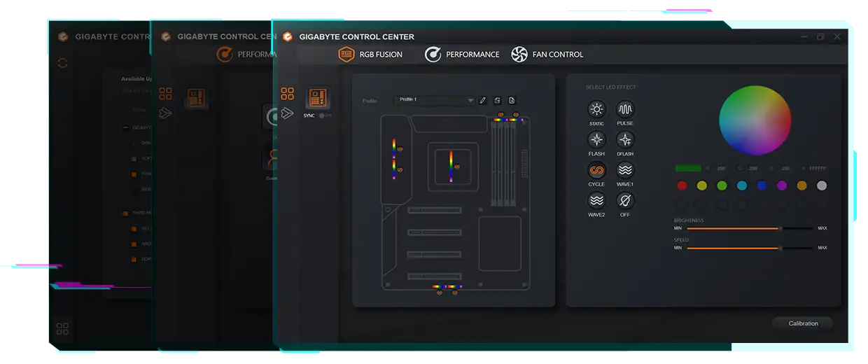Restore the front window size

coord(821,37)
